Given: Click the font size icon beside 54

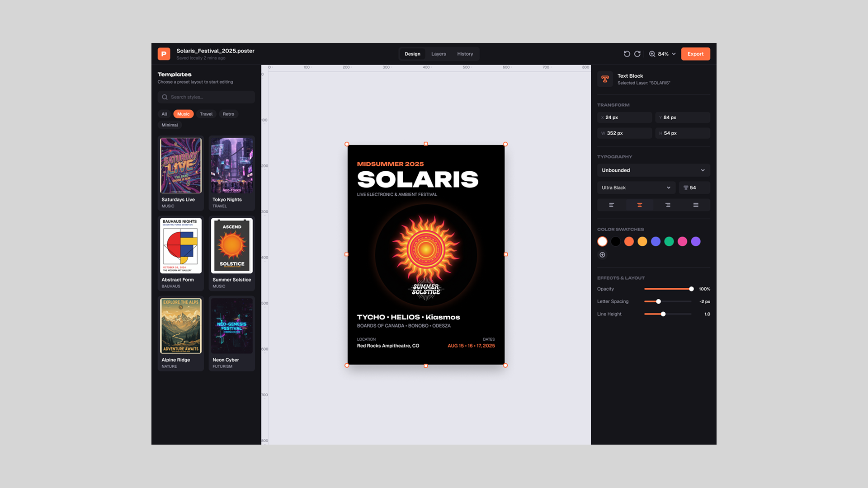Looking at the screenshot, I should coord(686,188).
